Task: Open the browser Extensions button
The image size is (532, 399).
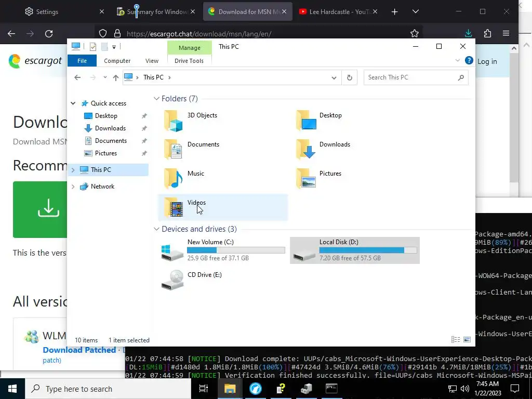Action: point(487,33)
